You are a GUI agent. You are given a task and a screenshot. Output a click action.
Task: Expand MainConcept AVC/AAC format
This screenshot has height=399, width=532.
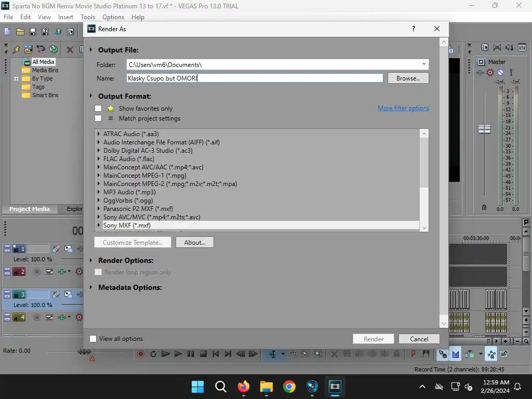tap(99, 167)
